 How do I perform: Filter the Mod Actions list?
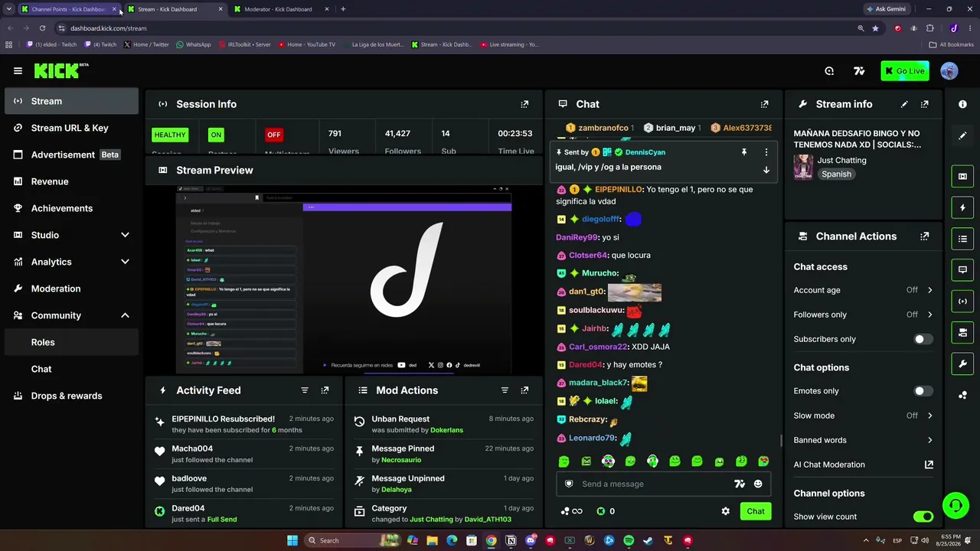505,390
